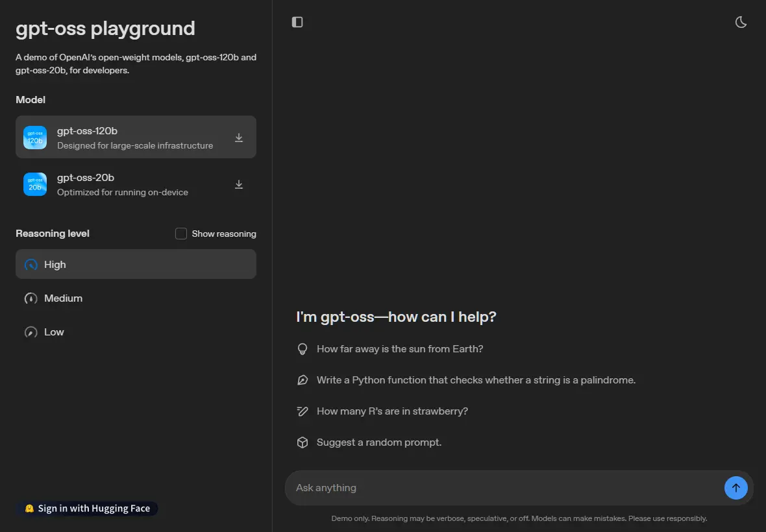Choose the gpt-oss-120b model
The image size is (766, 532).
point(136,137)
